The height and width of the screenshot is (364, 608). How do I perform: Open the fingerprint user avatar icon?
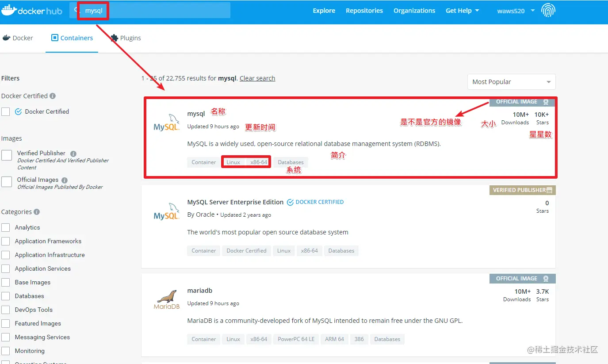(548, 11)
